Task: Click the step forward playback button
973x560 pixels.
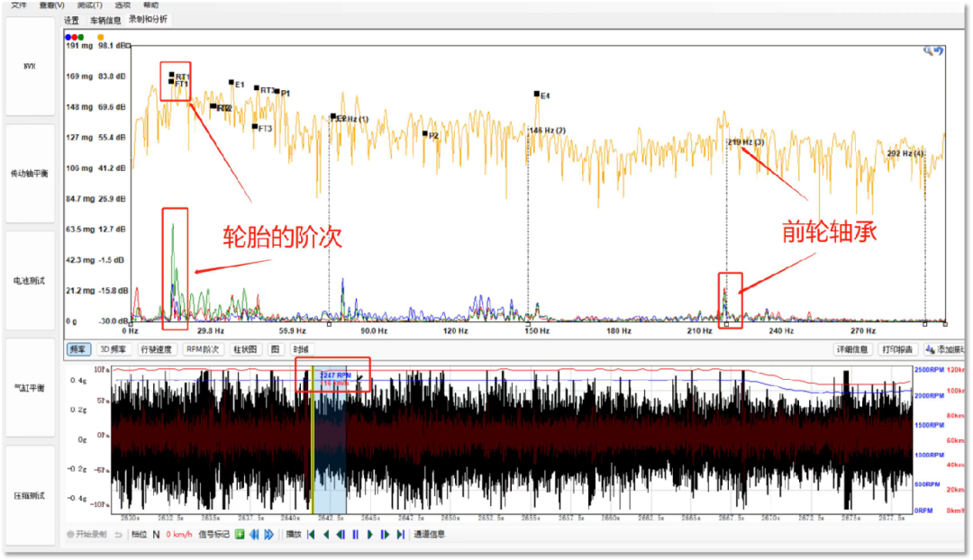Action: (x=385, y=534)
